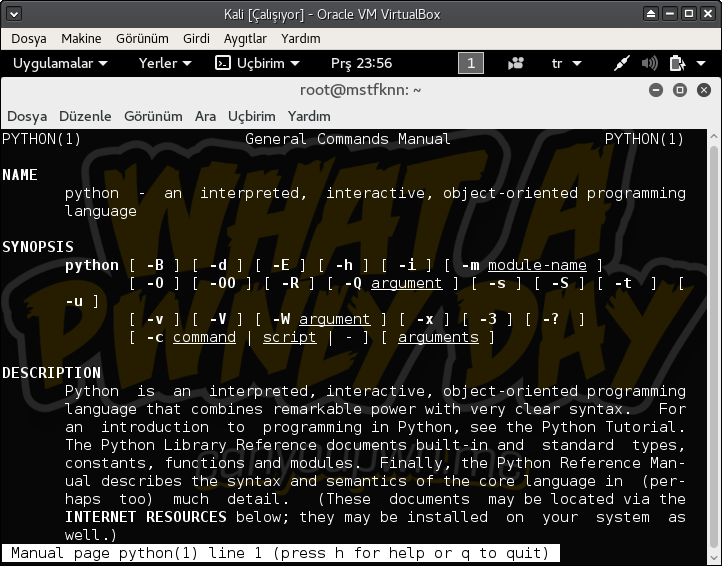Click the battery status icon

click(x=677, y=63)
